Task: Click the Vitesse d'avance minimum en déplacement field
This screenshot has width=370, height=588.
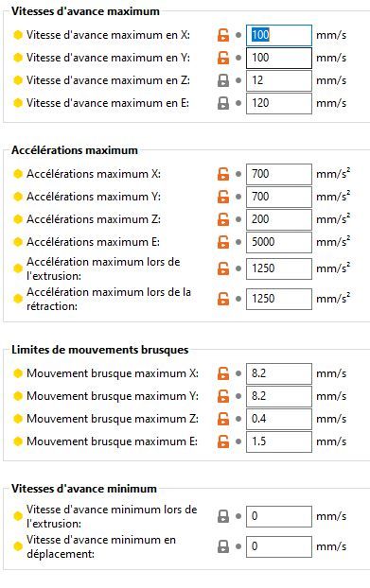Action: tap(279, 546)
